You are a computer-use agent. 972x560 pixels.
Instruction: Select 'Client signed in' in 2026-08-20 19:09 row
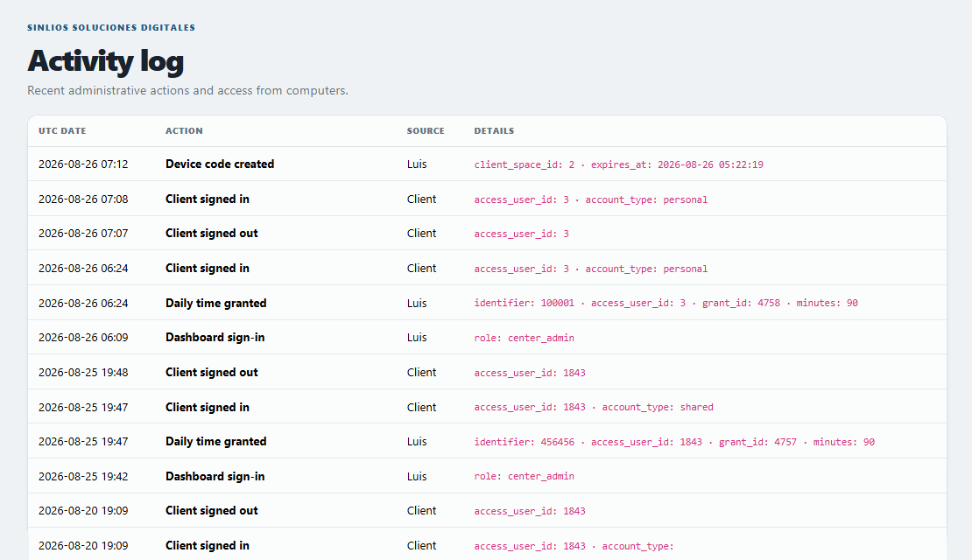pyautogui.click(x=207, y=546)
